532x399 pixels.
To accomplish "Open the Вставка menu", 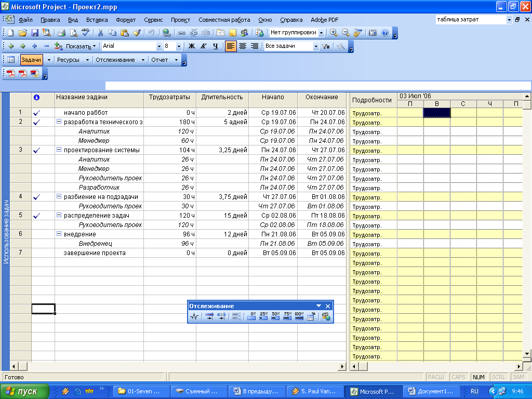I will click(x=97, y=20).
